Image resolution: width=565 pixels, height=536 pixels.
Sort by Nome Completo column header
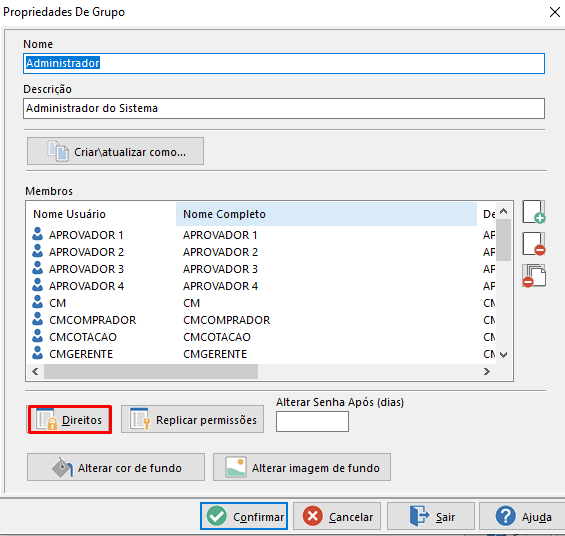coord(326,214)
